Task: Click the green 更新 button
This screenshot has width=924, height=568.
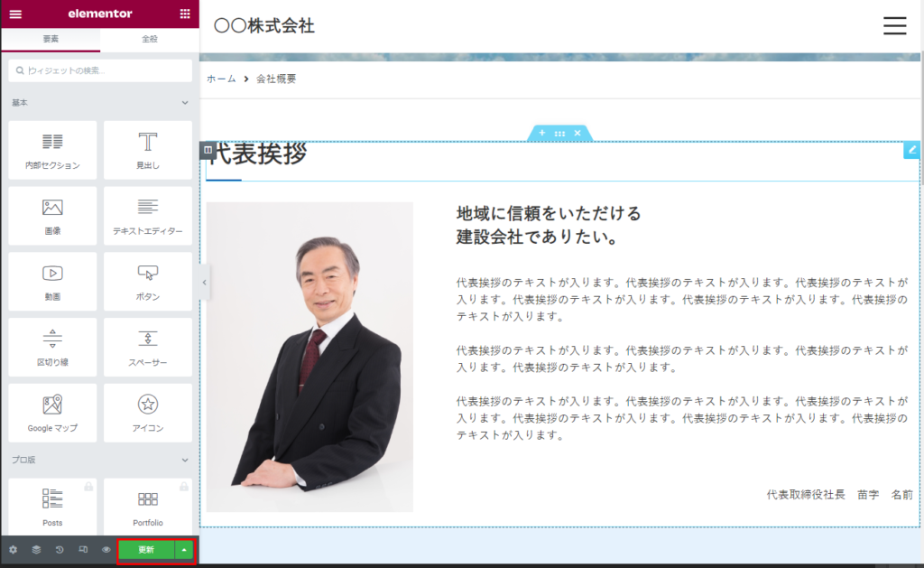Action: (145, 549)
